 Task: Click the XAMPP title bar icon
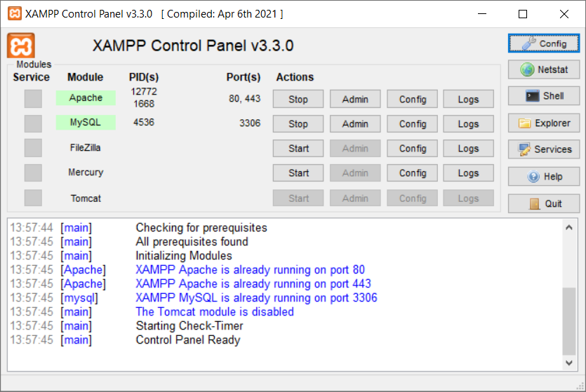click(x=15, y=14)
